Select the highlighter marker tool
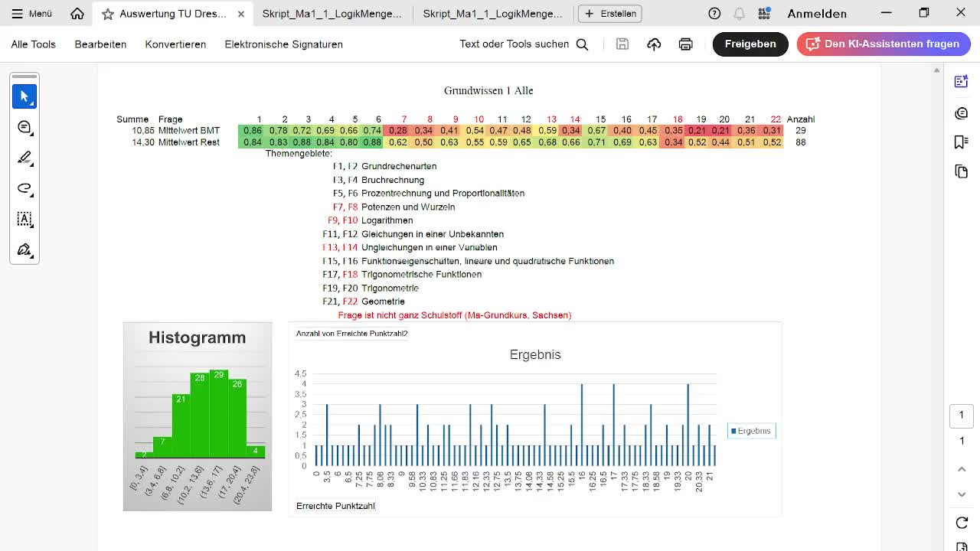The width and height of the screenshot is (980, 551). [x=24, y=158]
